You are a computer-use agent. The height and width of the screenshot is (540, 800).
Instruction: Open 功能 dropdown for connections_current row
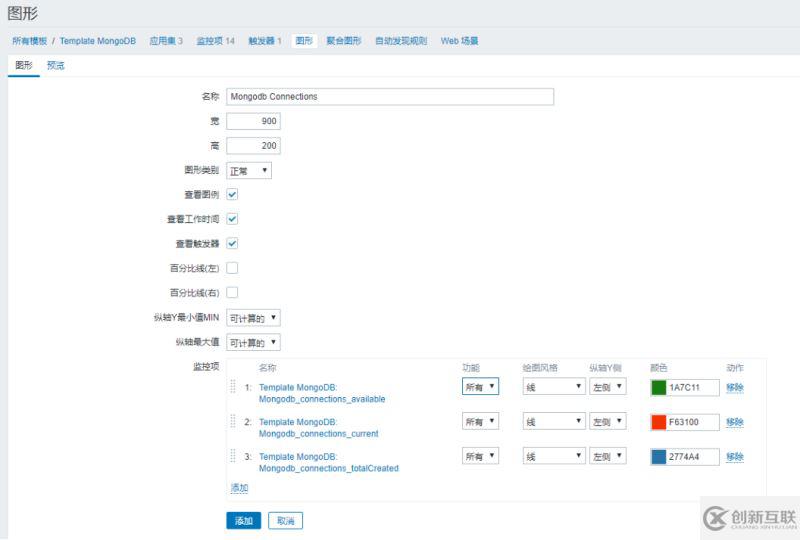click(480, 422)
